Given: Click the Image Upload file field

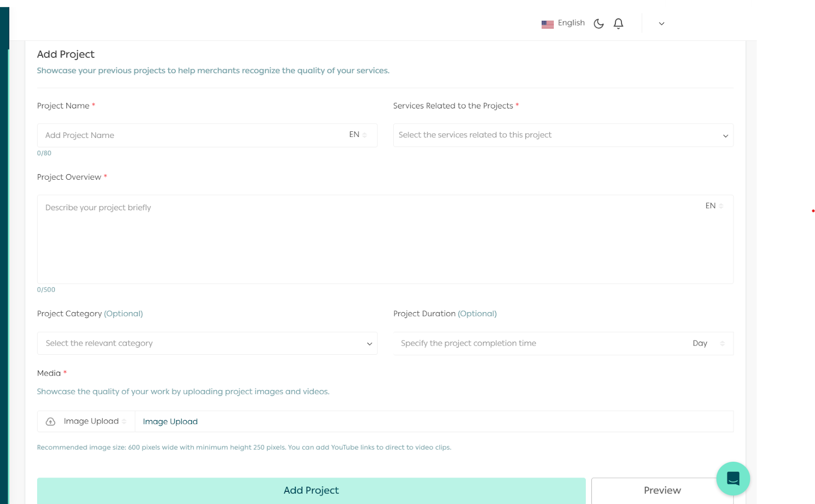Looking at the screenshot, I should pyautogui.click(x=433, y=422).
